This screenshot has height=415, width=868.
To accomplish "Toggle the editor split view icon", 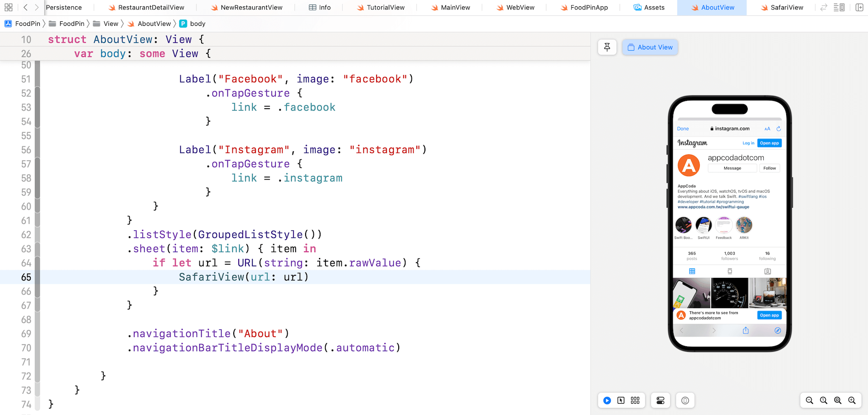I will pyautogui.click(x=858, y=7).
